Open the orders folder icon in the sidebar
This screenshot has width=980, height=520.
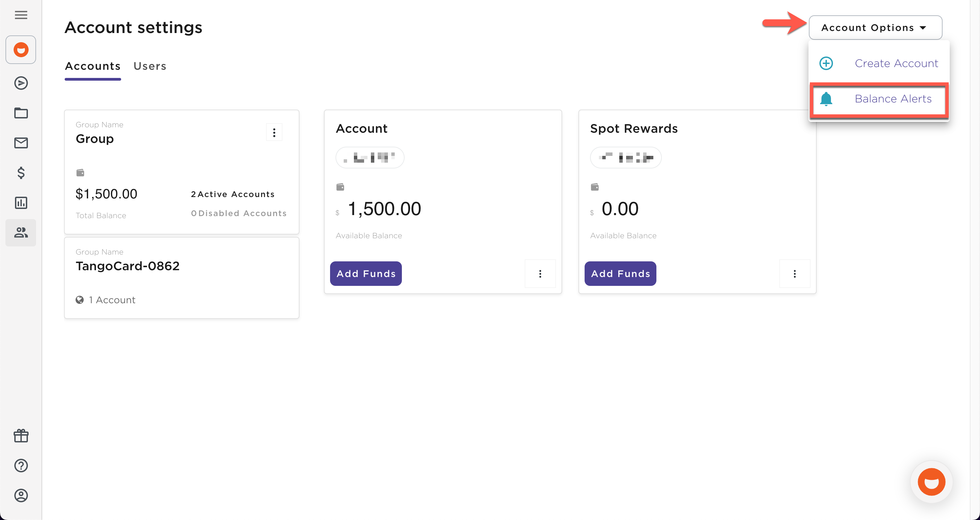pos(20,113)
